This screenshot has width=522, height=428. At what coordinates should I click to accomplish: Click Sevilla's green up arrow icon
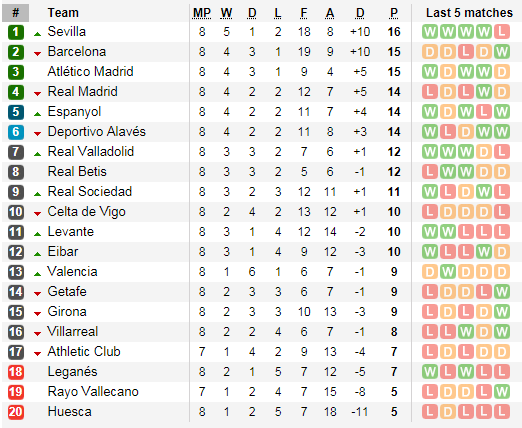coord(37,34)
